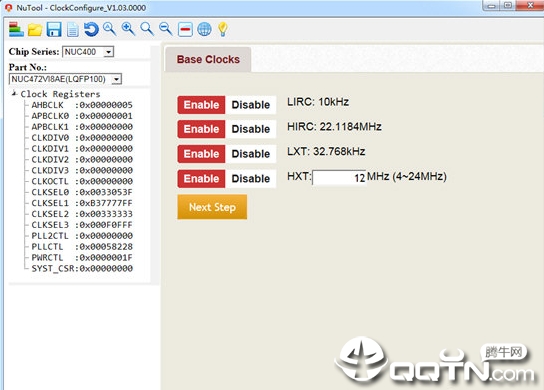
Task: Minimize the NuTool window
Action: [x=492, y=5]
